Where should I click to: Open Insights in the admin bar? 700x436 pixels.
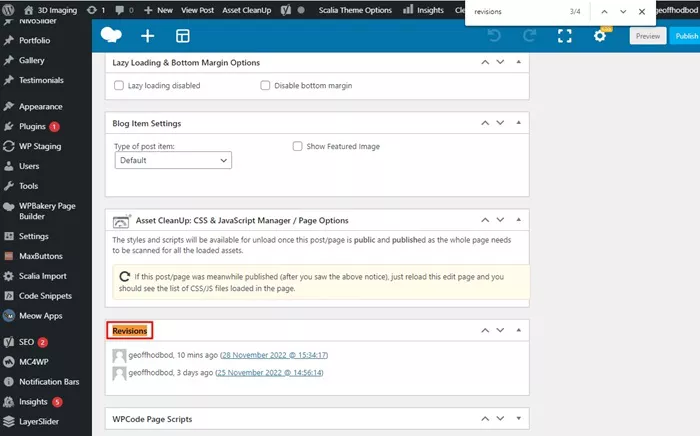click(x=423, y=10)
